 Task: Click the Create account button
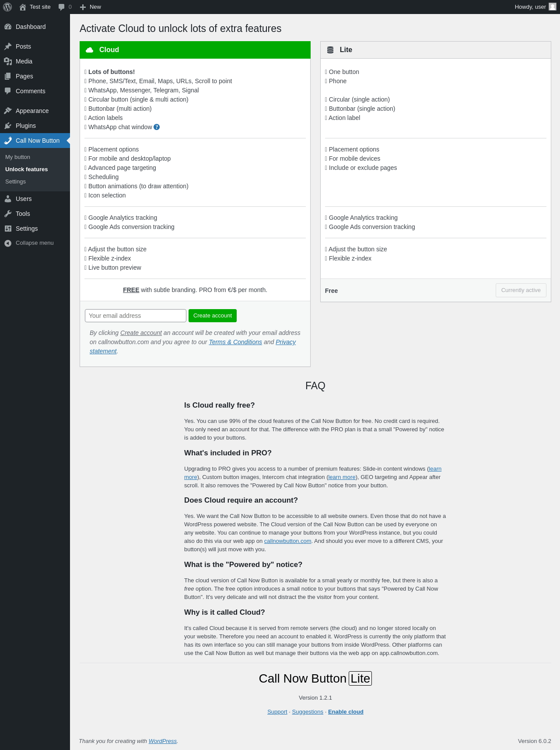(213, 316)
